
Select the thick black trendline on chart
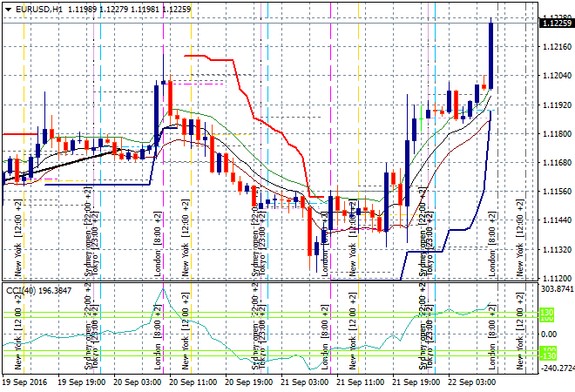(70, 161)
